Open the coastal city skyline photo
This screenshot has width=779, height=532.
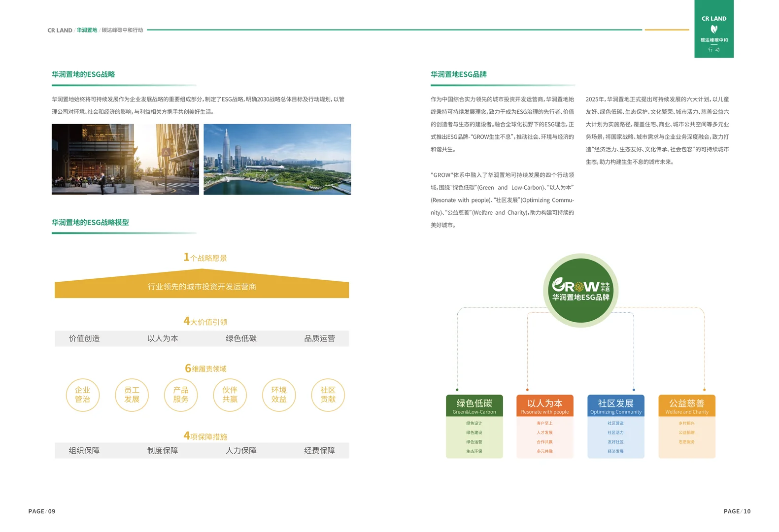[x=277, y=159]
